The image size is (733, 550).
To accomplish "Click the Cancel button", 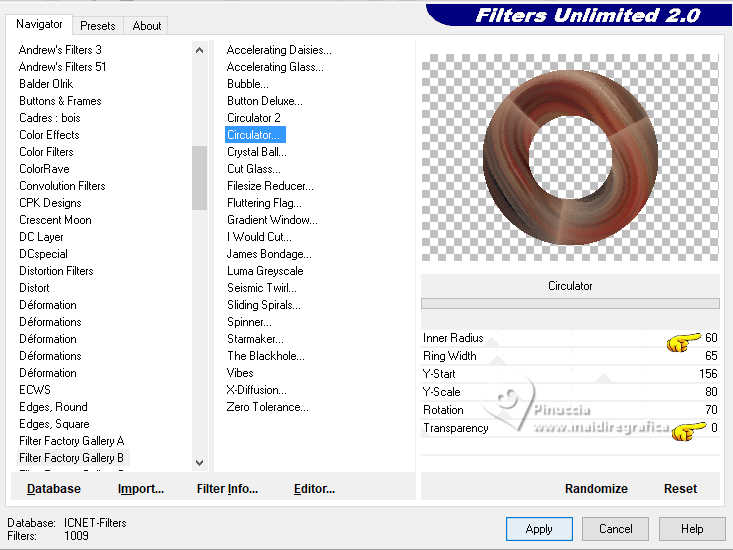I will click(615, 529).
